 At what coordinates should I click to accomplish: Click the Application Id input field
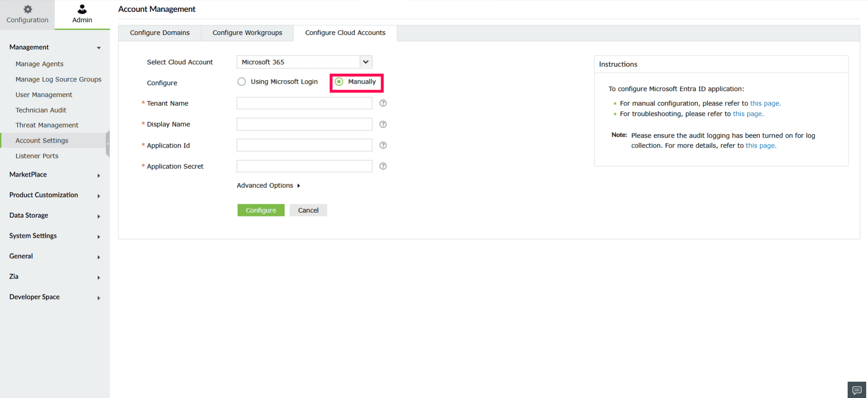304,145
